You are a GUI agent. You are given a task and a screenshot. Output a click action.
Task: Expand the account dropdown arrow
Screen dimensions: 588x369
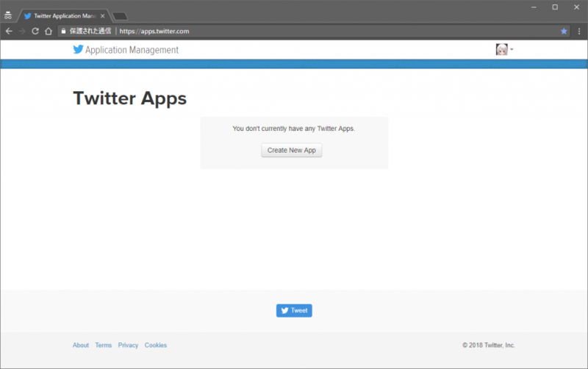512,49
